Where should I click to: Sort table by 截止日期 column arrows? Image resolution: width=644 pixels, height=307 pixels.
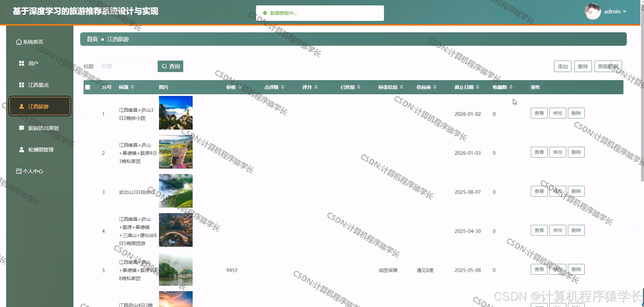[x=478, y=87]
